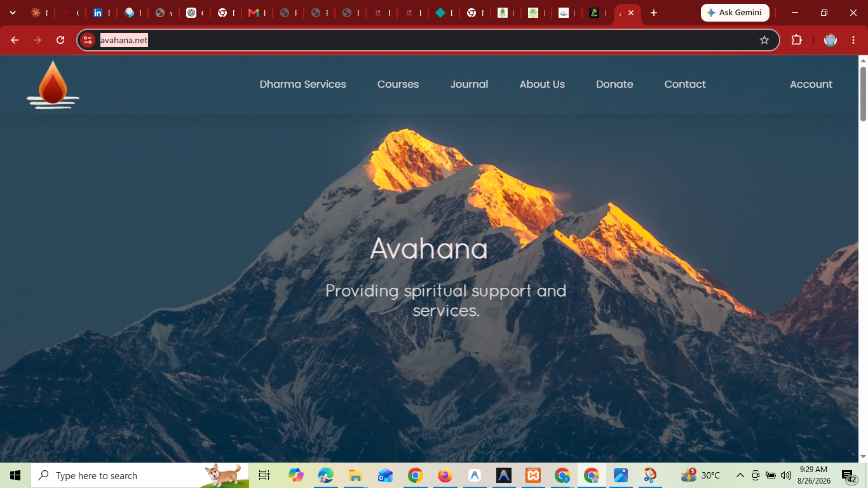
Task: Open the Account link
Action: click(x=811, y=84)
